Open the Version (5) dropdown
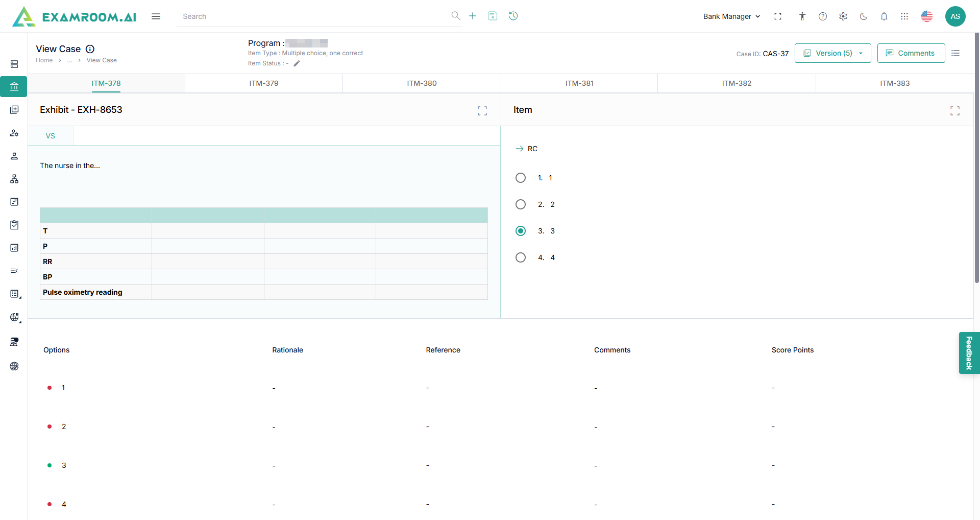The width and height of the screenshot is (980, 520). [x=832, y=53]
